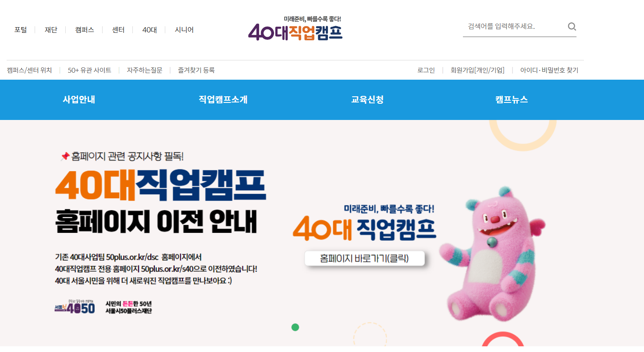Open 회원가입[개인/기업] sign-up link

pyautogui.click(x=477, y=70)
